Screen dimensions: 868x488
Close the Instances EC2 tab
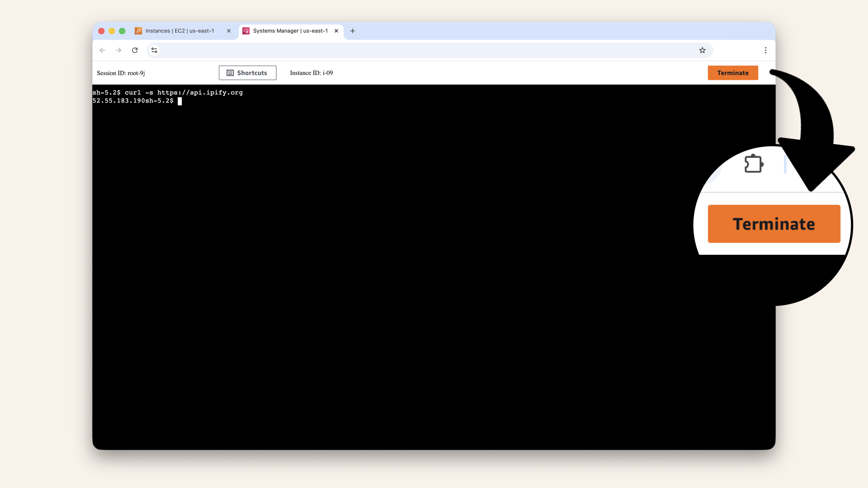[229, 31]
